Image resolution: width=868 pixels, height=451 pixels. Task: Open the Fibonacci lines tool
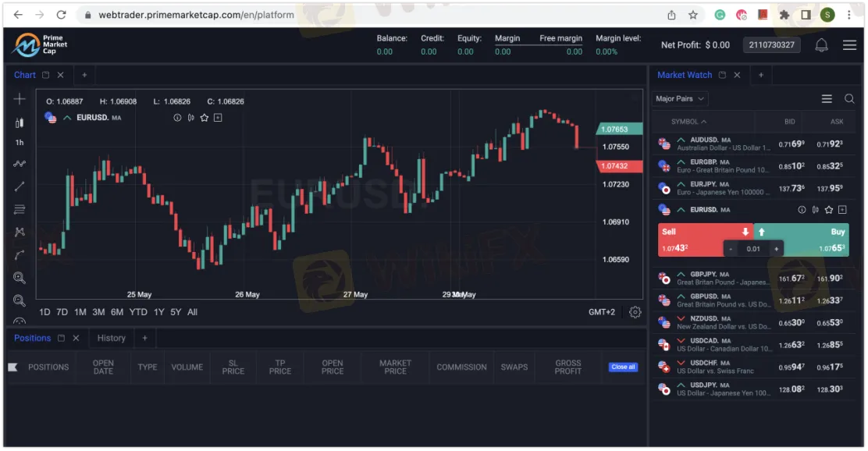(x=20, y=209)
